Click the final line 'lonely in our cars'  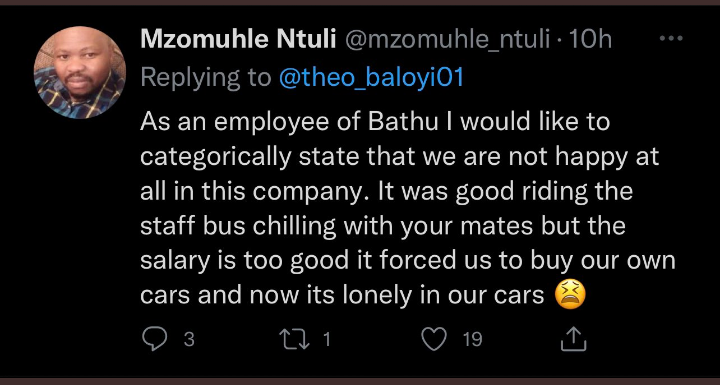point(443,295)
